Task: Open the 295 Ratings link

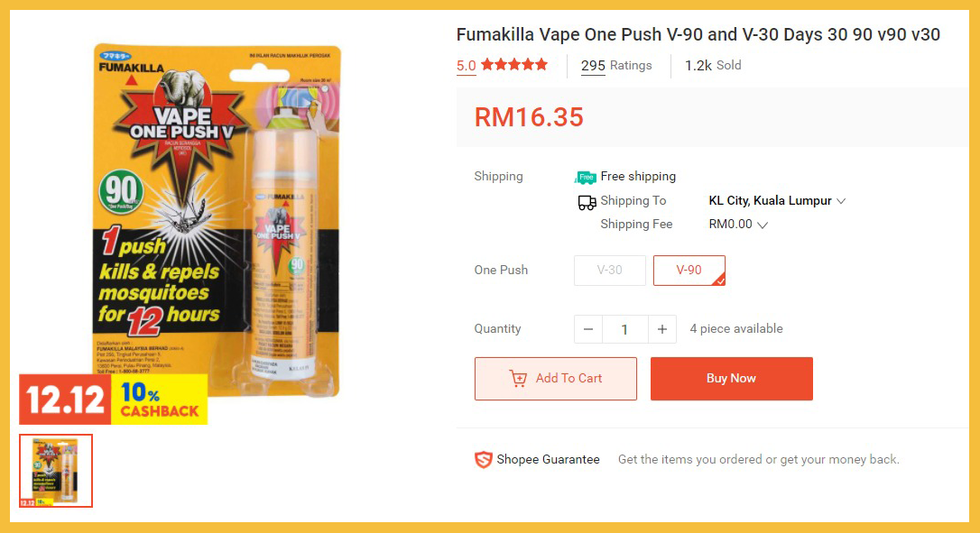Action: tap(616, 66)
